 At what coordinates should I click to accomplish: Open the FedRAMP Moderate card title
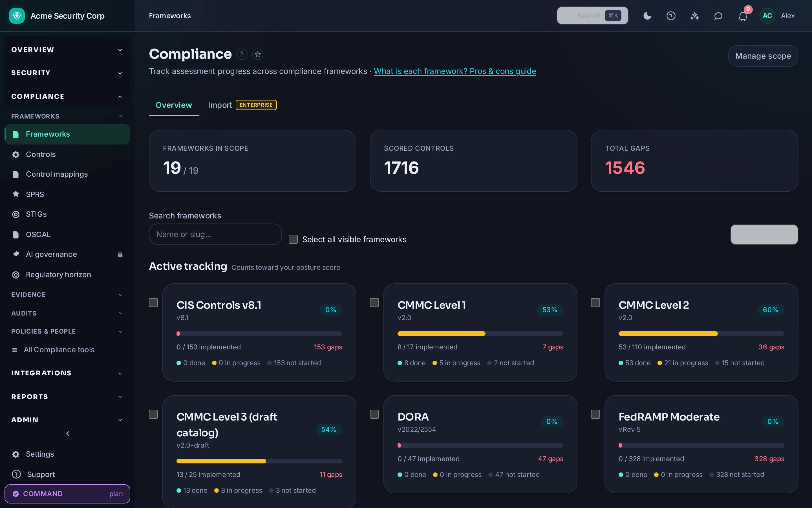coord(669,417)
